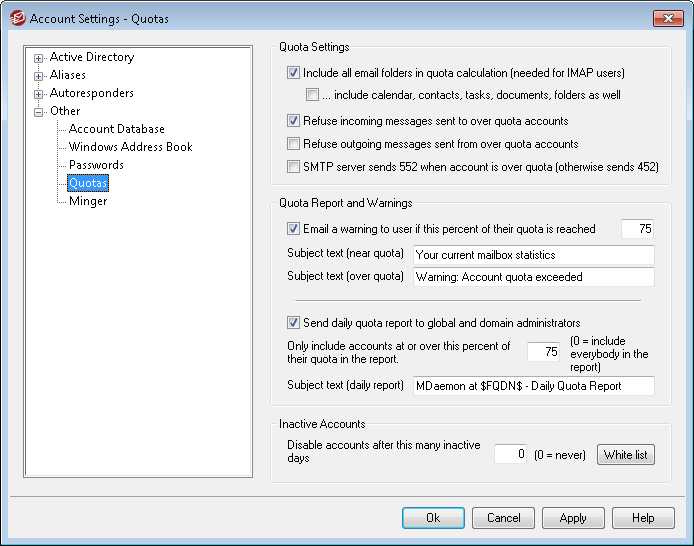Toggle send daily quota report checkbox
Viewport: 694px width, 546px height.
pos(293,323)
